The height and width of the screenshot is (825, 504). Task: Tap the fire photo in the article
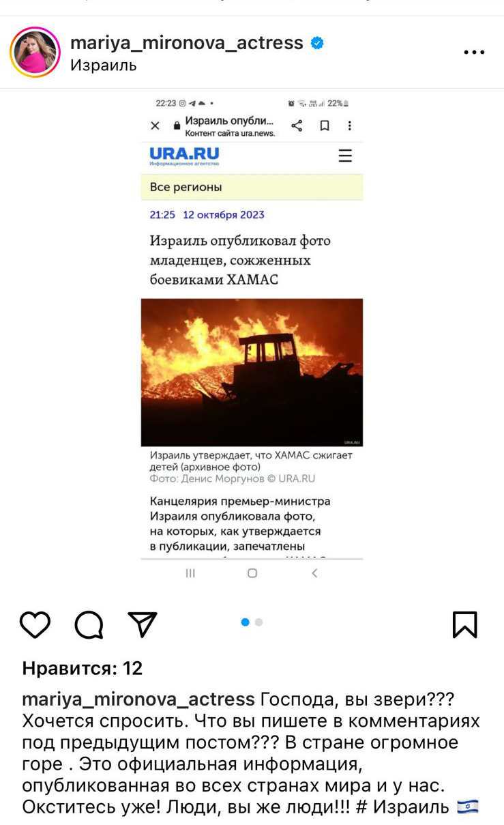pos(252,373)
